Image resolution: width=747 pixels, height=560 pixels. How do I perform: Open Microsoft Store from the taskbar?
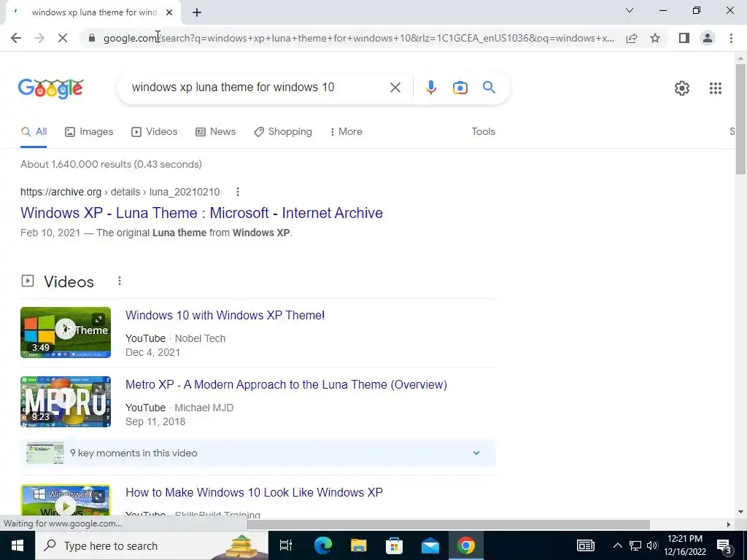tap(394, 545)
